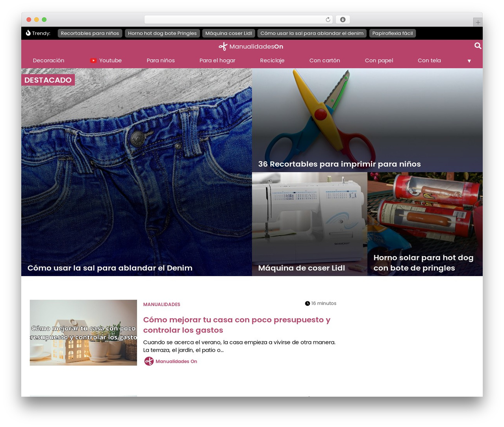Click the house thumbnail of the budget article

coord(83,332)
